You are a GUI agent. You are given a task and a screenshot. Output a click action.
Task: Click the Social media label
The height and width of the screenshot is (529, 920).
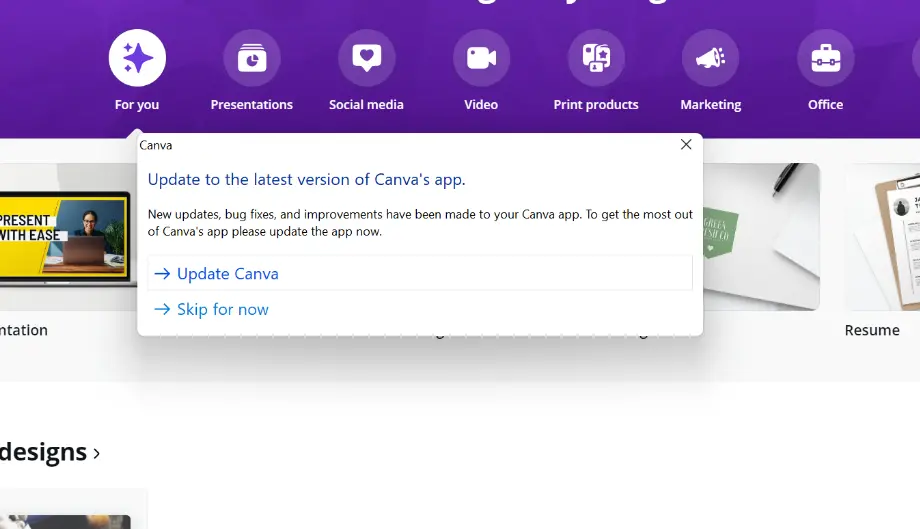[366, 104]
